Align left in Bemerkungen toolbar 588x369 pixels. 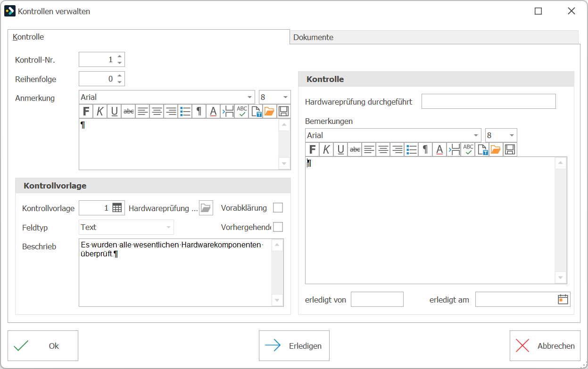coord(369,149)
